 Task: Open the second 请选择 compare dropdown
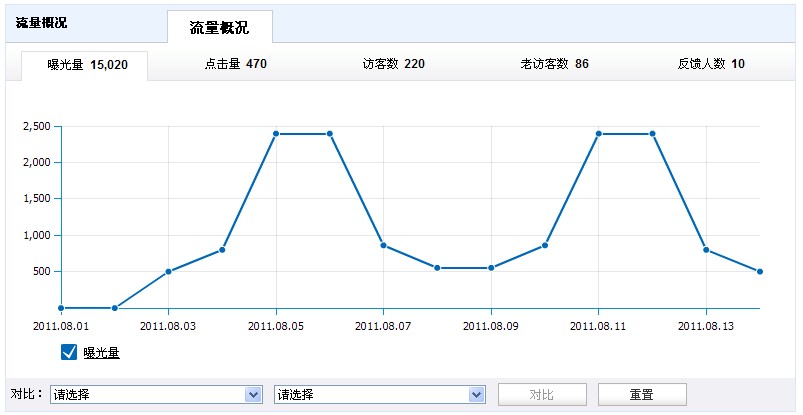pos(379,395)
